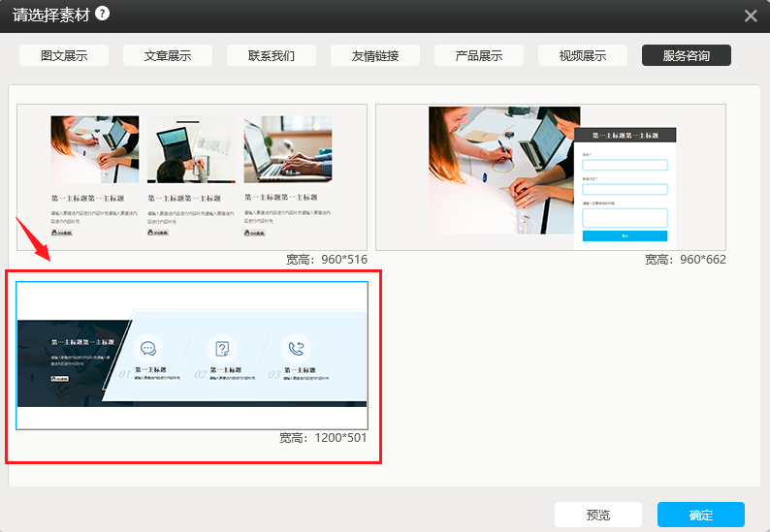The height and width of the screenshot is (532, 770).
Task: Confirm the selection with the 确定 button
Action: (700, 515)
